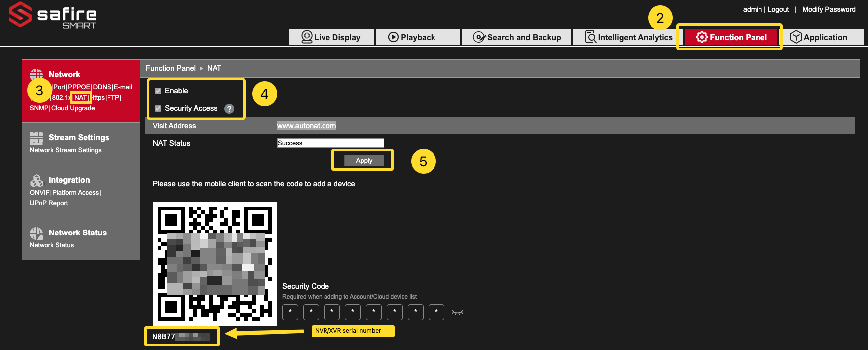
Task: Open the DDNS settings link
Action: 102,87
